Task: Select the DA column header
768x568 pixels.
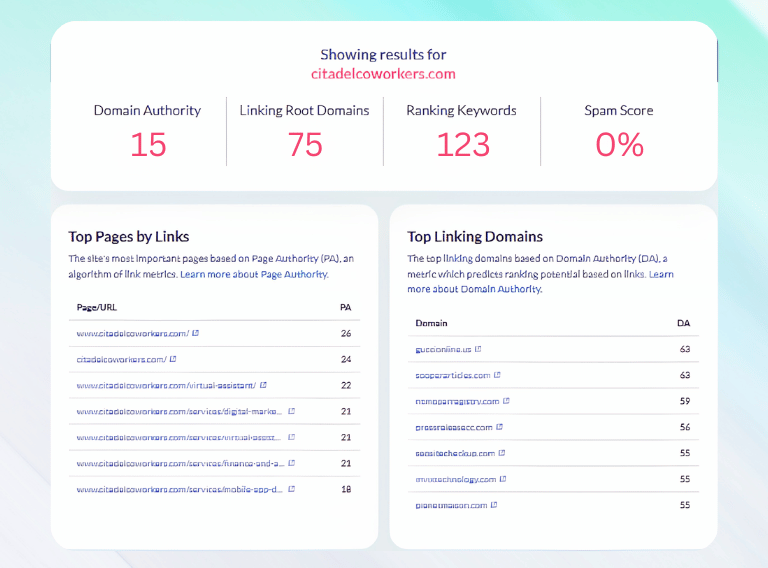Action: tap(683, 323)
